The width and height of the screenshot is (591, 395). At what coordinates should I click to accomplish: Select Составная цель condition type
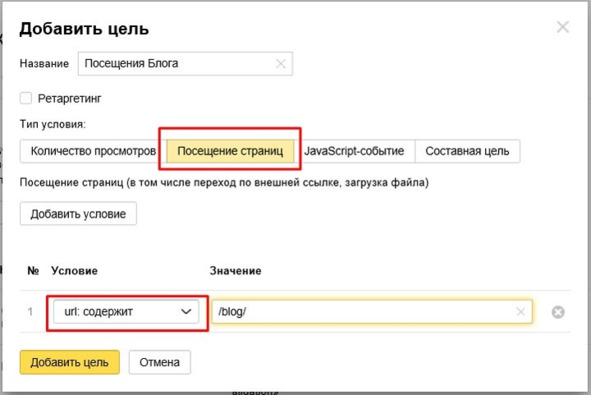[x=467, y=151]
